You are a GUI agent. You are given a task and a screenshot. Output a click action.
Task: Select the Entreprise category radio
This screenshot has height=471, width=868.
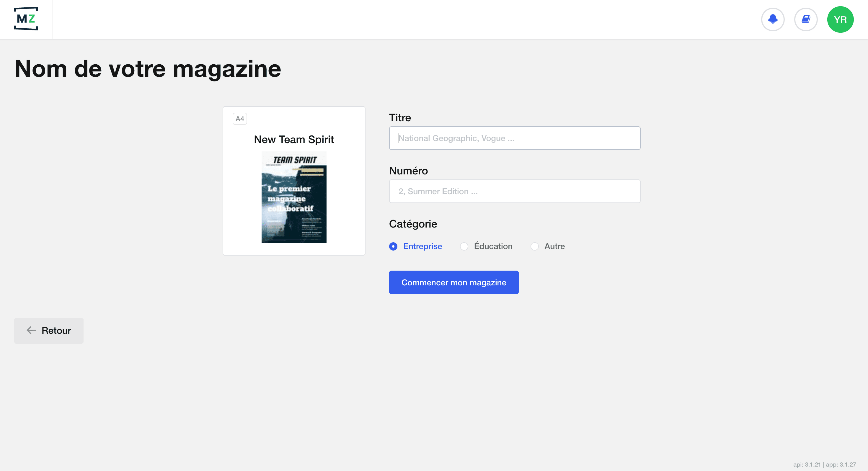click(x=393, y=246)
